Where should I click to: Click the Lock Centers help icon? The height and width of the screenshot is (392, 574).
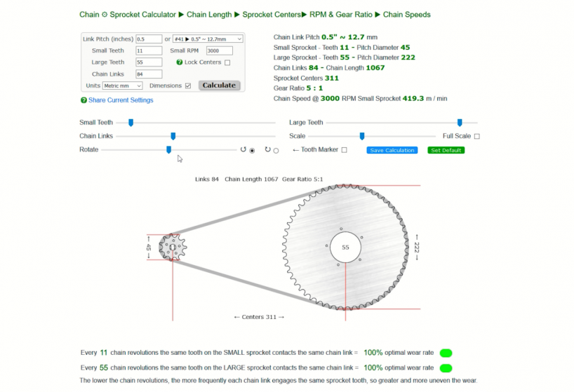coord(180,62)
